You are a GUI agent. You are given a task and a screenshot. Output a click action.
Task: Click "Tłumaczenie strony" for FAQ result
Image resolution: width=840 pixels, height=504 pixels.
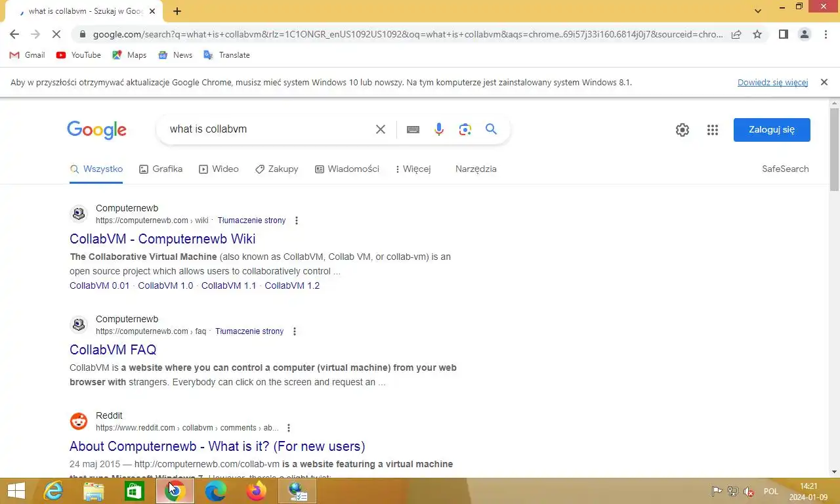[249, 331]
